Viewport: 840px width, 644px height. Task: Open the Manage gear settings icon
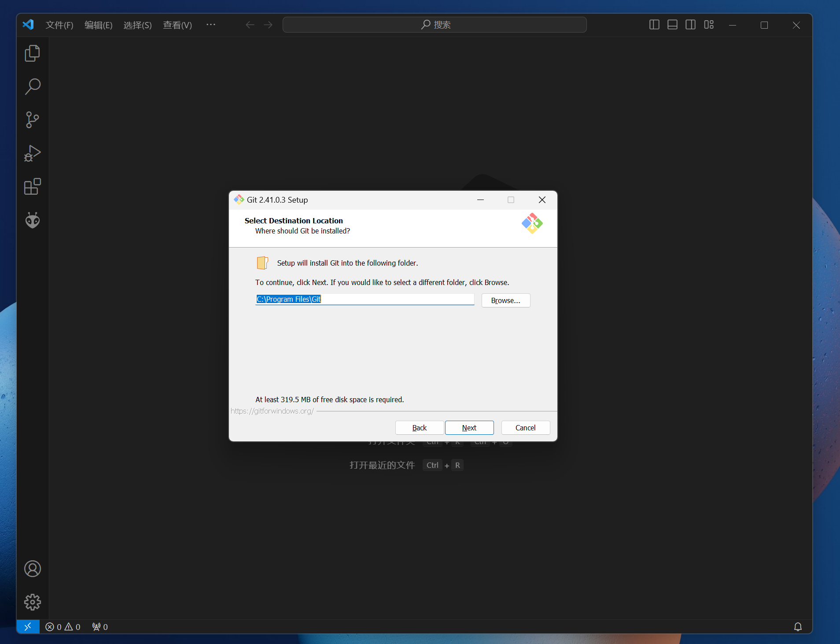tap(32, 602)
